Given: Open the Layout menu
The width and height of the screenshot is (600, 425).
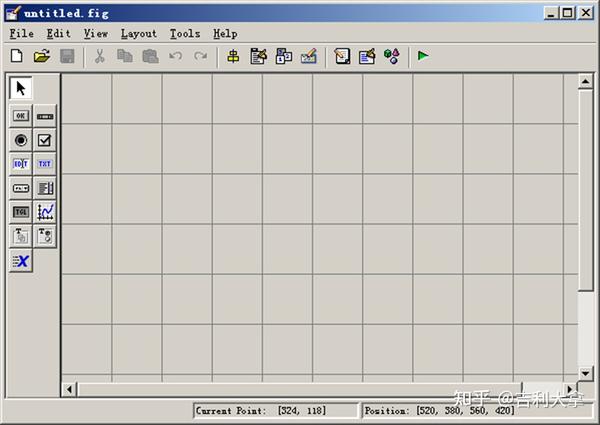Looking at the screenshot, I should (139, 34).
